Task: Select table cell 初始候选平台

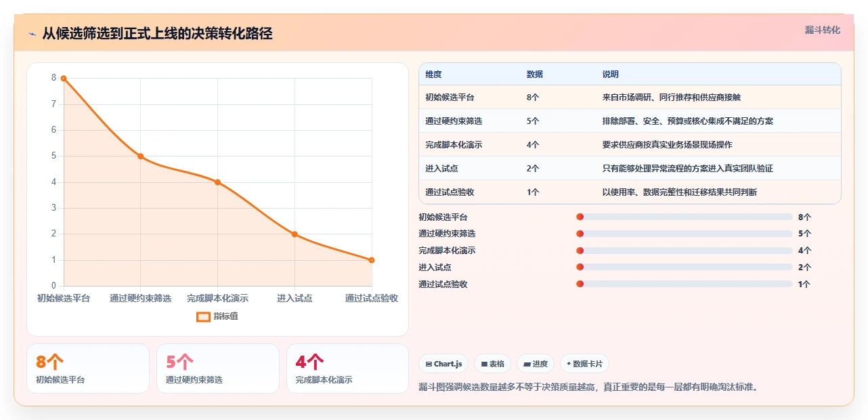Action: pos(450,98)
